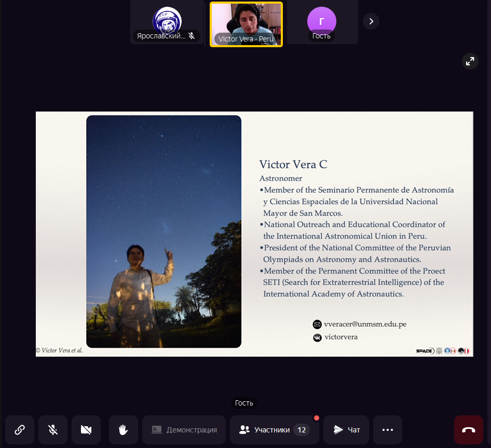491x448 pixels.
Task: Start screen sharing via Демонстрация
Action: coord(184,430)
